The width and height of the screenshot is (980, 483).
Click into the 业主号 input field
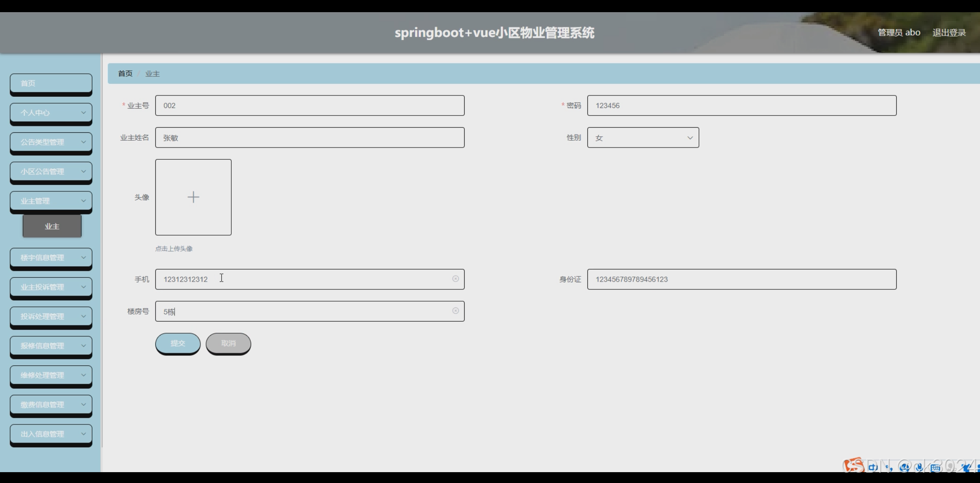click(310, 105)
